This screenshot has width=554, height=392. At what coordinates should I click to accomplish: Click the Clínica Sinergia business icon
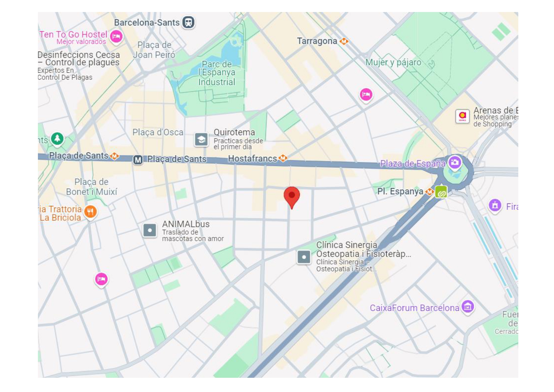pyautogui.click(x=304, y=257)
